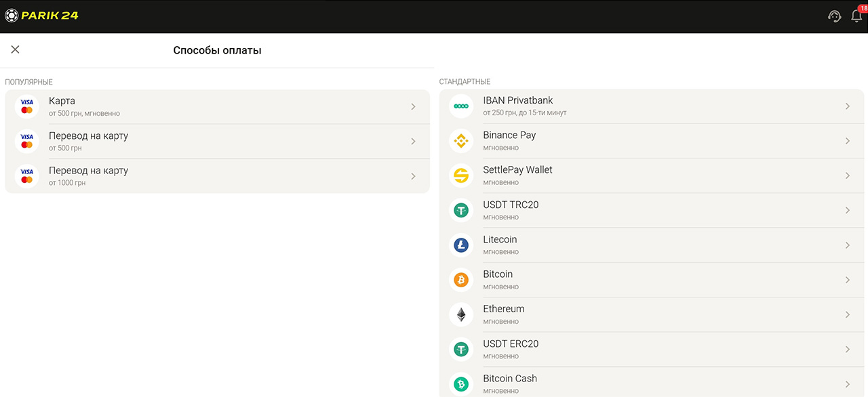
Task: Choose the USDT ERC20 label
Action: click(x=511, y=343)
